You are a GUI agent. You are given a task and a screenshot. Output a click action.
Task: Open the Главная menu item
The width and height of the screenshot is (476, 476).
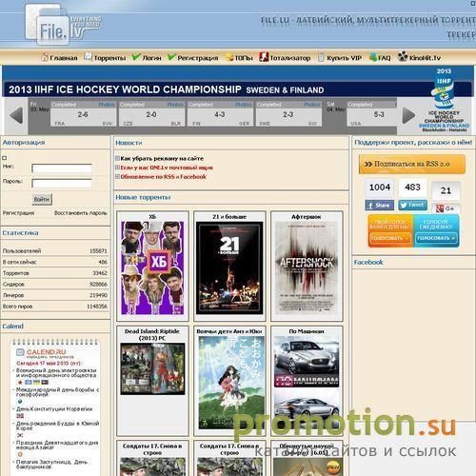tap(64, 58)
